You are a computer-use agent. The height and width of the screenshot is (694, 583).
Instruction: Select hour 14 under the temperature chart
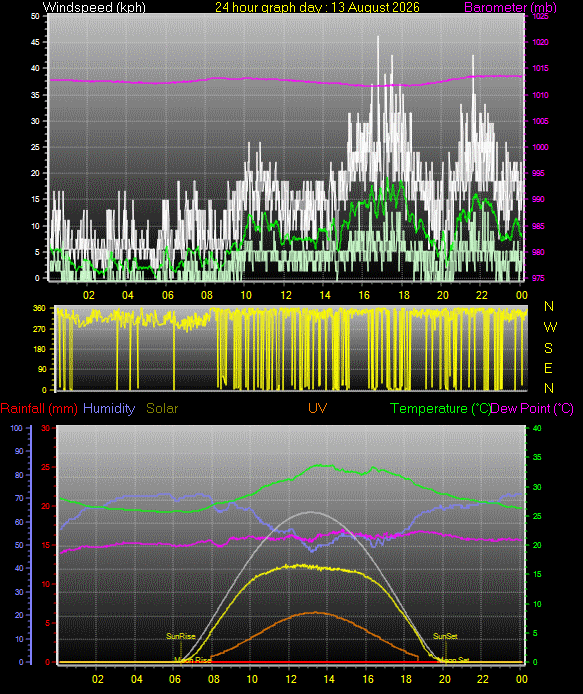point(329,679)
